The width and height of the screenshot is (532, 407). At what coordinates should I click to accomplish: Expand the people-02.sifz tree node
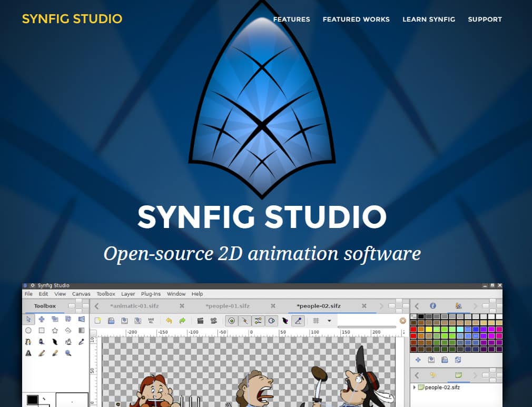[x=414, y=387]
